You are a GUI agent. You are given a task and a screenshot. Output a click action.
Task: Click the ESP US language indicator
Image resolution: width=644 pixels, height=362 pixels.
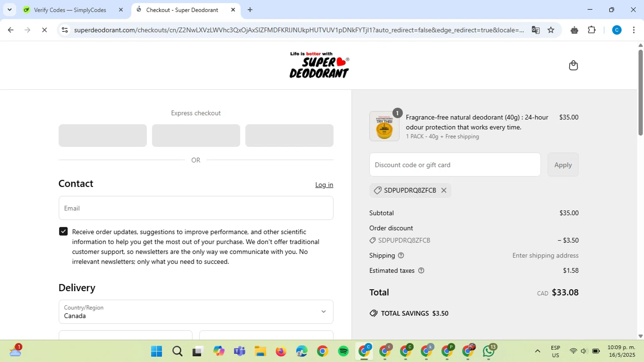pyautogui.click(x=556, y=351)
